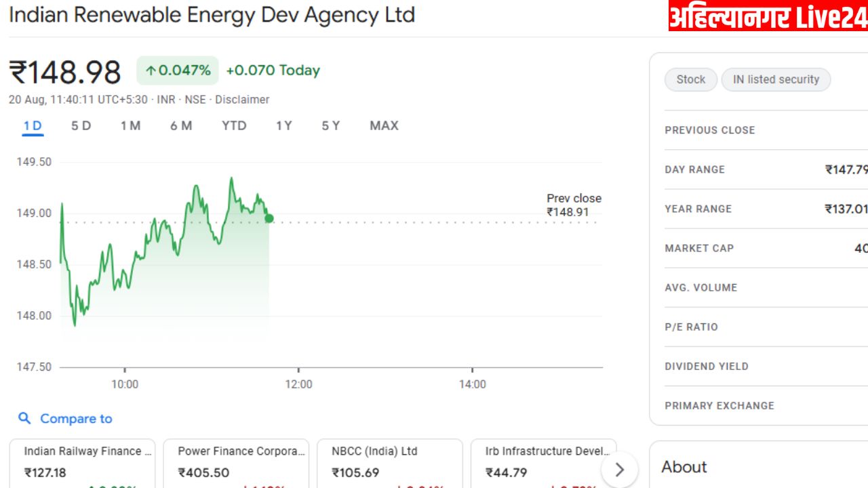
Task: Select the 1D chart range tab
Action: coord(33,125)
